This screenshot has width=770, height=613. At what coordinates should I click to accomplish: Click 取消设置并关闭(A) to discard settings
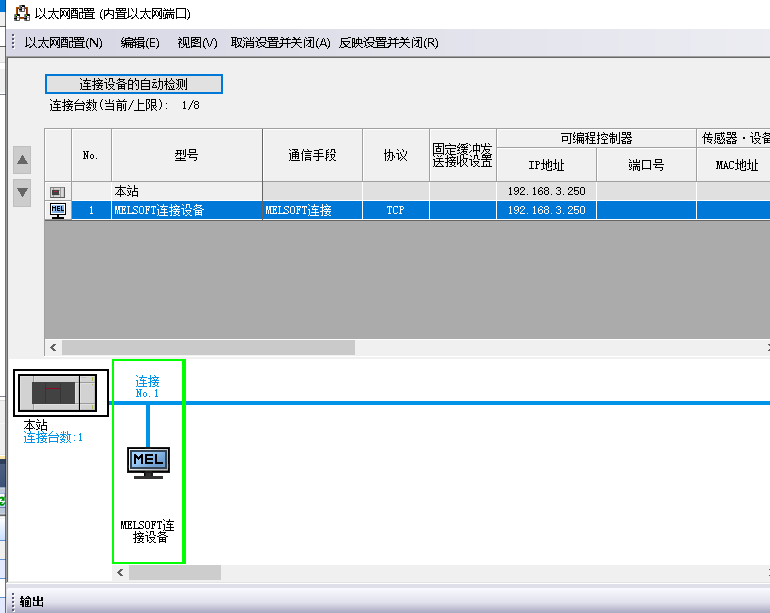pyautogui.click(x=280, y=42)
